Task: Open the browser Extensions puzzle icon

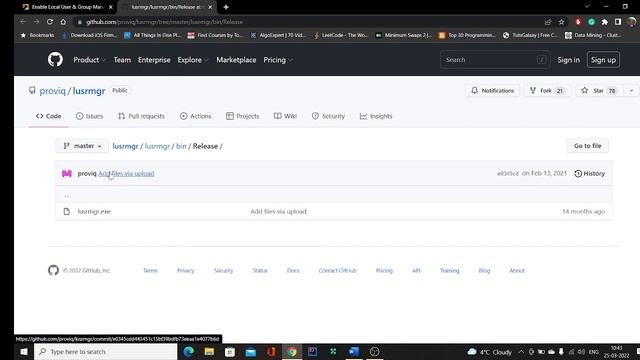Action: click(604, 22)
